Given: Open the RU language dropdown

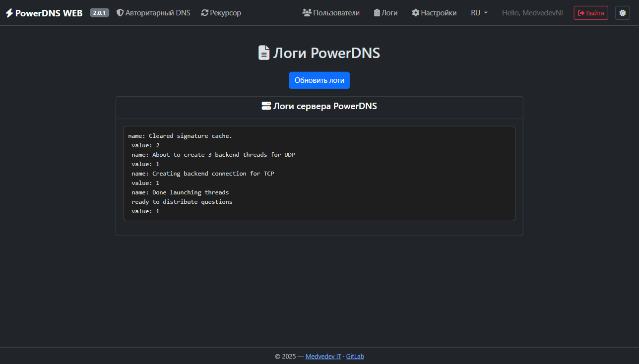Looking at the screenshot, I should point(479,13).
